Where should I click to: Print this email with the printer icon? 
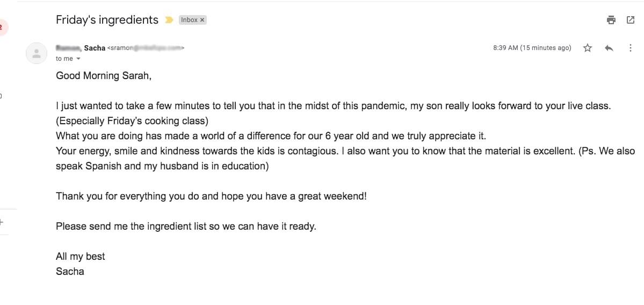[x=611, y=20]
